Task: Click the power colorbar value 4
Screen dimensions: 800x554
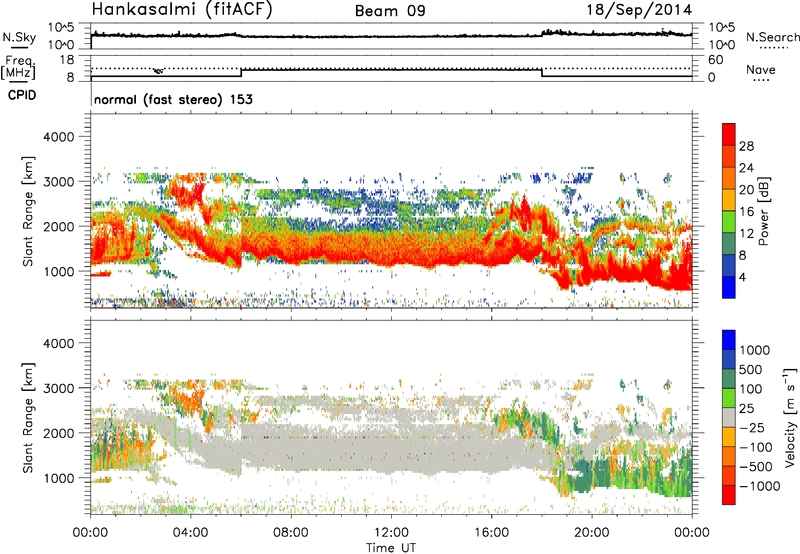Action: [742, 277]
